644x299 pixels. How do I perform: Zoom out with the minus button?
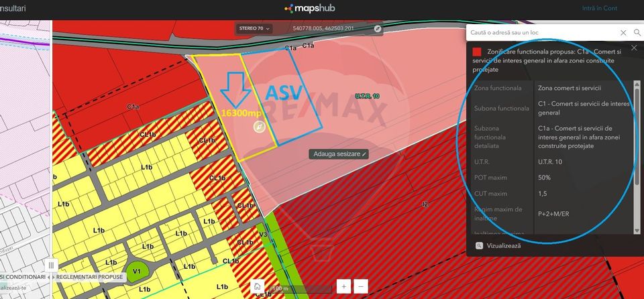click(x=361, y=286)
